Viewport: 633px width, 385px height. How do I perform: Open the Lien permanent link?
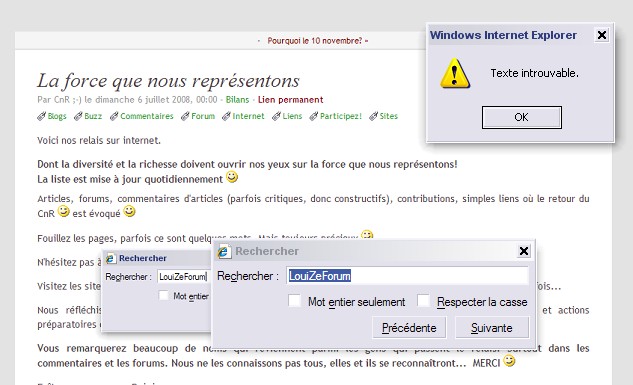coord(291,100)
